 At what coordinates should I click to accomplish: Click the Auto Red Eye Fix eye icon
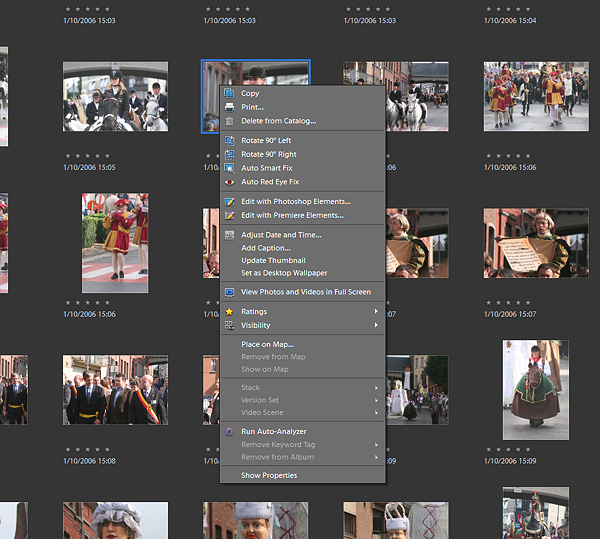pyautogui.click(x=229, y=182)
